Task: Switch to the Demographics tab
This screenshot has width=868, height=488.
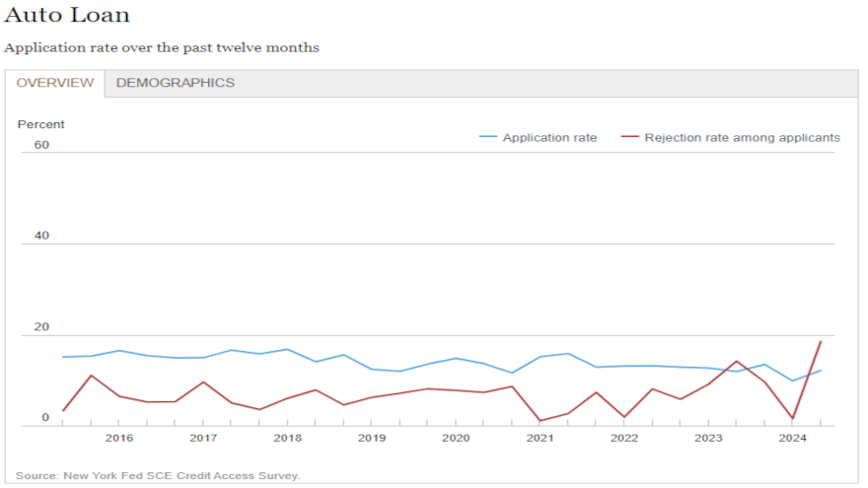Action: pos(176,83)
